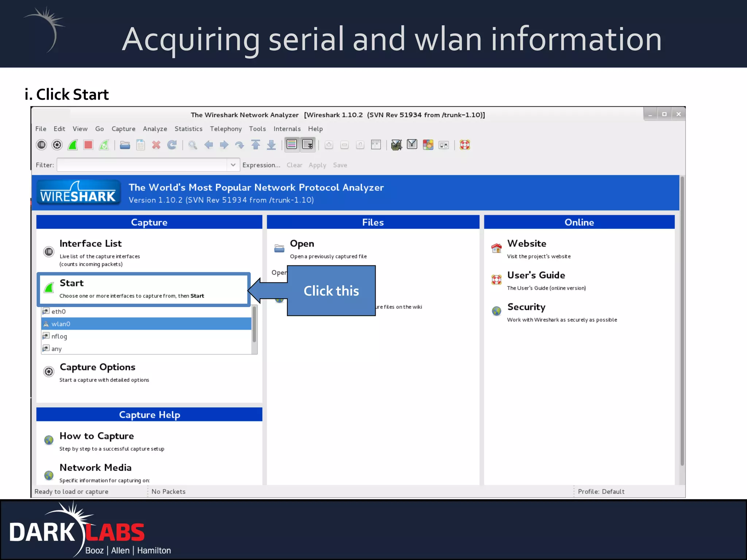
Task: Go back with the left arrow toolbar icon
Action: point(208,145)
